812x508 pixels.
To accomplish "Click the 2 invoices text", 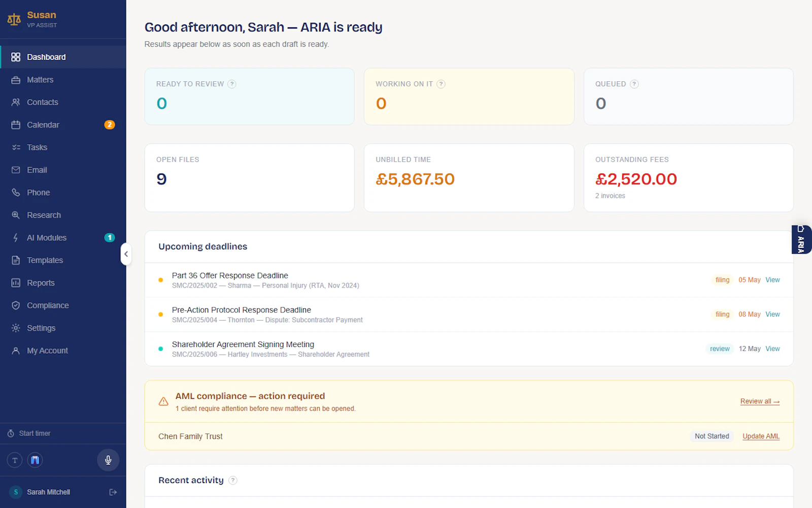I will [x=610, y=196].
